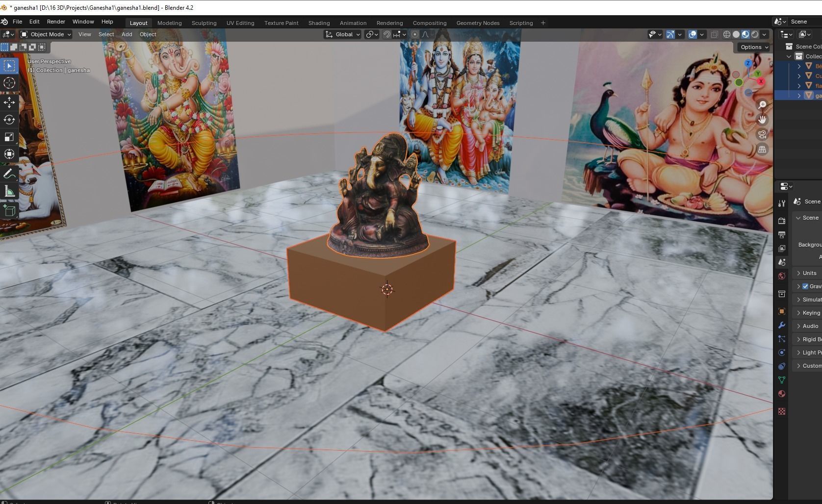822x504 pixels.
Task: Open the Render menu
Action: (56, 22)
